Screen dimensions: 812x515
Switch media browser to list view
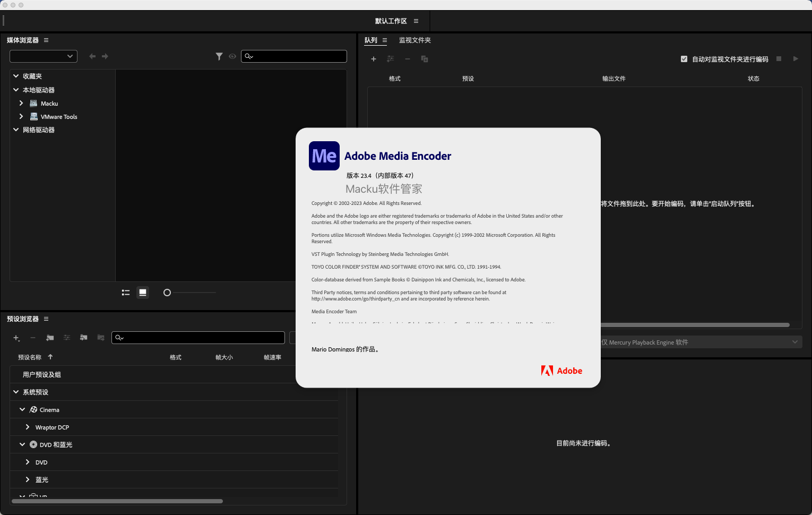point(126,293)
